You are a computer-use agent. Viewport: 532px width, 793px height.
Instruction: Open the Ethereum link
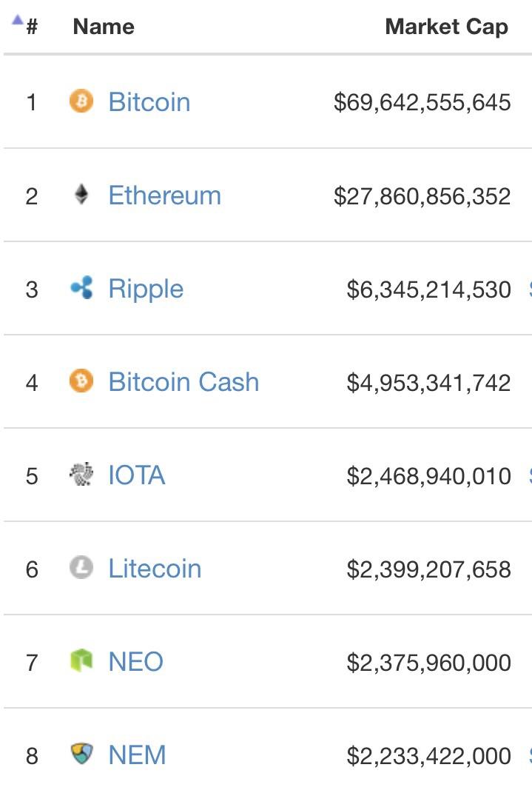pos(164,195)
